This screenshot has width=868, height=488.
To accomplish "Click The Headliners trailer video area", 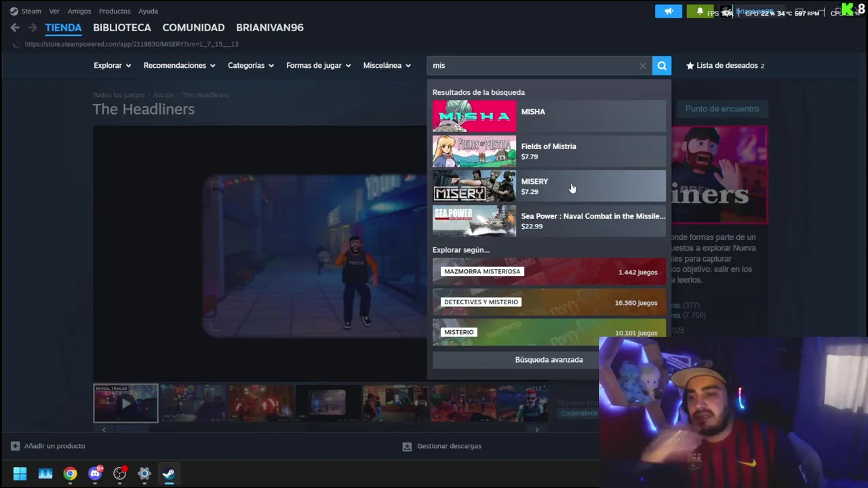I will tap(260, 253).
